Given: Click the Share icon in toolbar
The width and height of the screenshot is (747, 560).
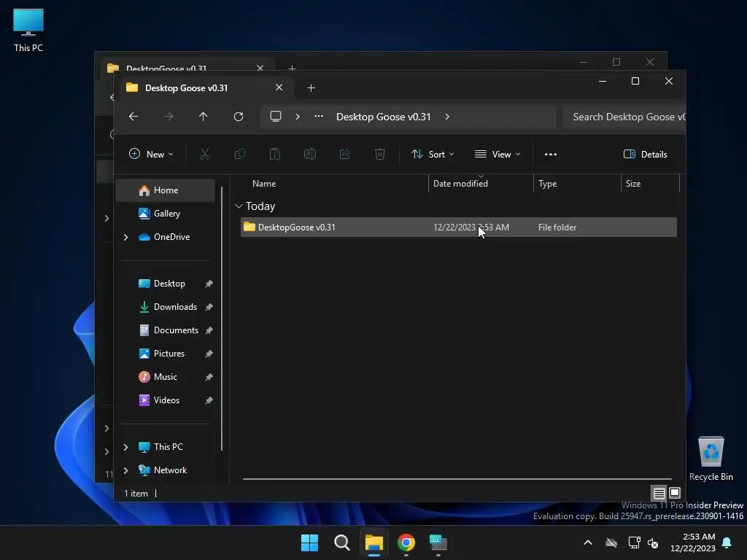Looking at the screenshot, I should pos(345,155).
